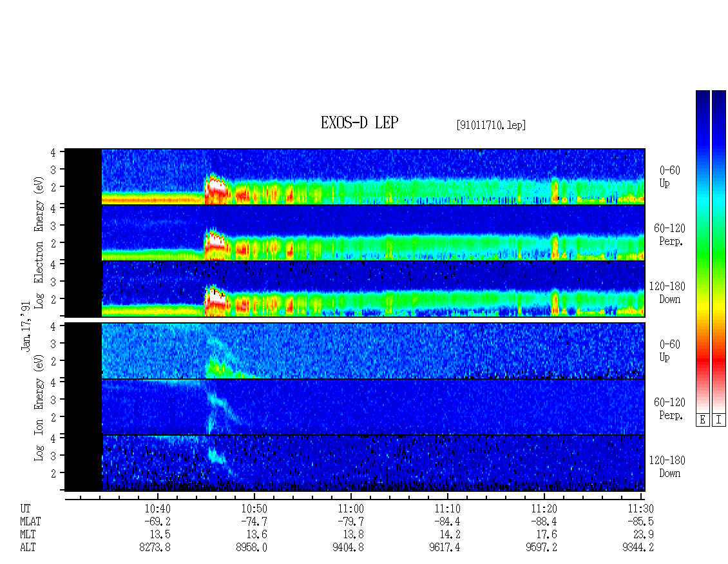The height and width of the screenshot is (564, 728).
Task: Click the 11:30 time tick label
Action: point(640,509)
